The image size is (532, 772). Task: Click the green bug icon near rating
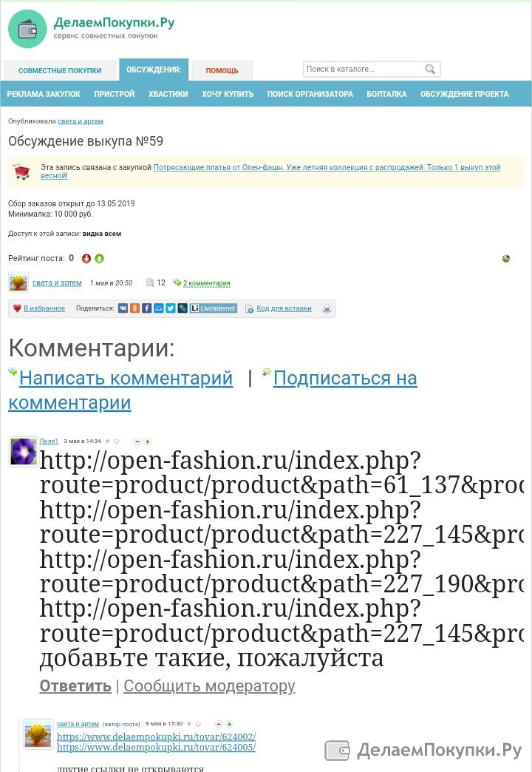point(506,258)
